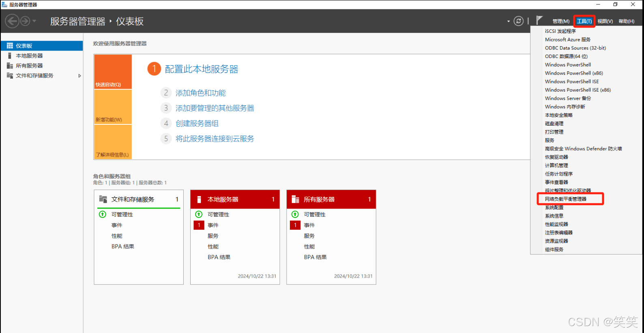This screenshot has width=644, height=333.
Task: Click the 添加角色和功能 link
Action: click(x=200, y=93)
